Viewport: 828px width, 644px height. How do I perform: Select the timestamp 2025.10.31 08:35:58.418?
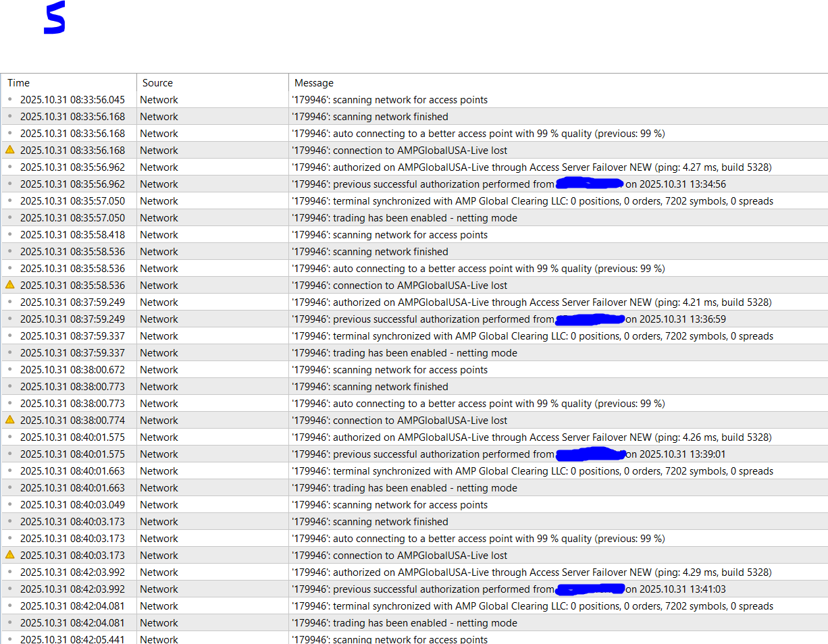click(x=72, y=235)
